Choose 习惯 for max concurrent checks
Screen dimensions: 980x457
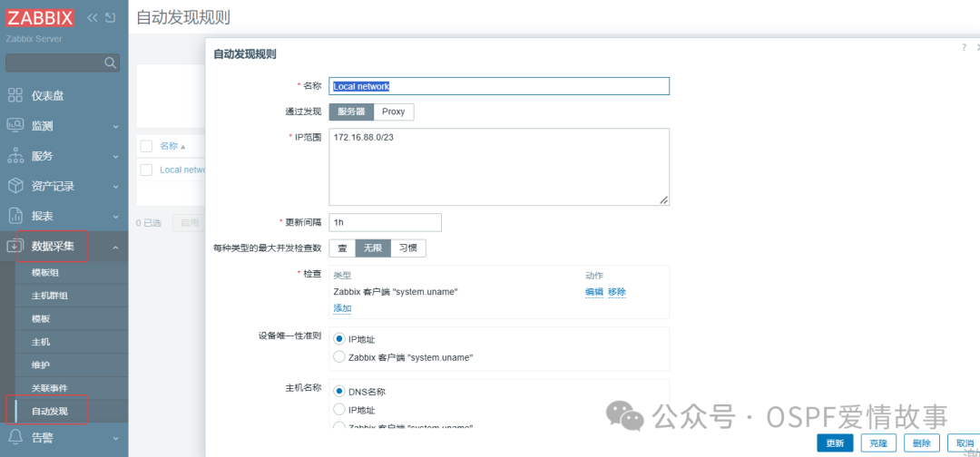[x=408, y=248]
